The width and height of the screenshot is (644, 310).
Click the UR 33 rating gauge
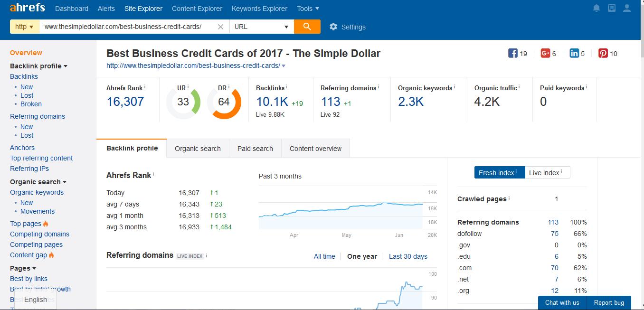[x=183, y=102]
